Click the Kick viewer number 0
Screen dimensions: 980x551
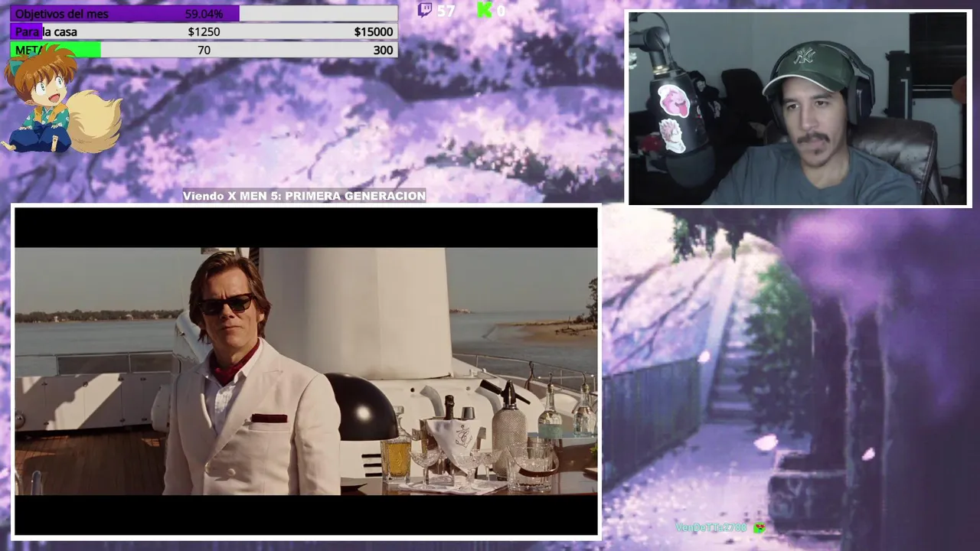click(x=501, y=11)
